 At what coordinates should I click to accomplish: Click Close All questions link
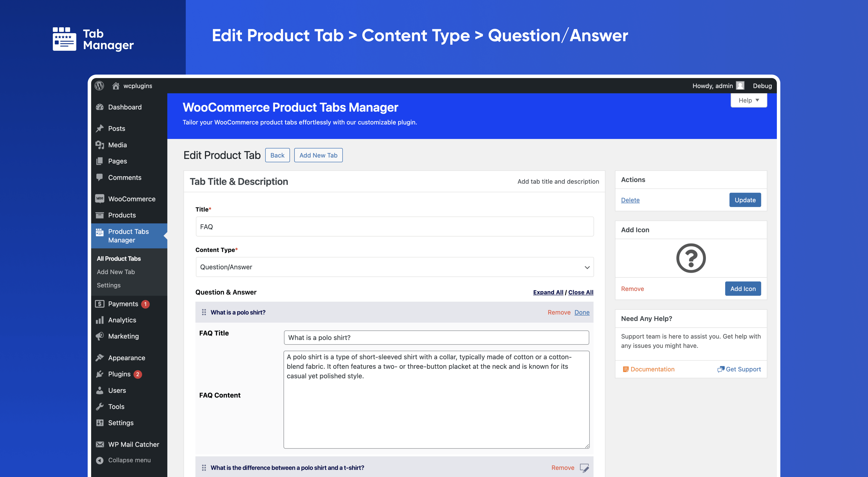pyautogui.click(x=580, y=292)
